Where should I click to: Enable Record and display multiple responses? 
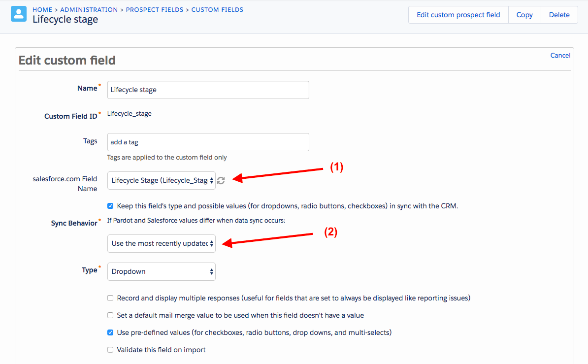pos(110,298)
